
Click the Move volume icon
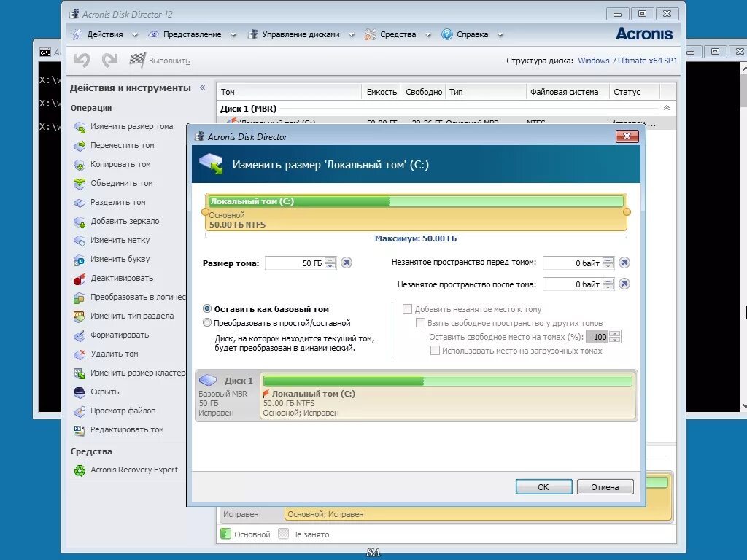79,146
